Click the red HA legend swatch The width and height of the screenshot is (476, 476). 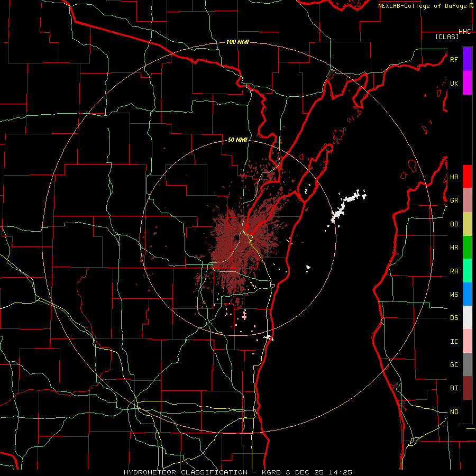click(x=467, y=177)
